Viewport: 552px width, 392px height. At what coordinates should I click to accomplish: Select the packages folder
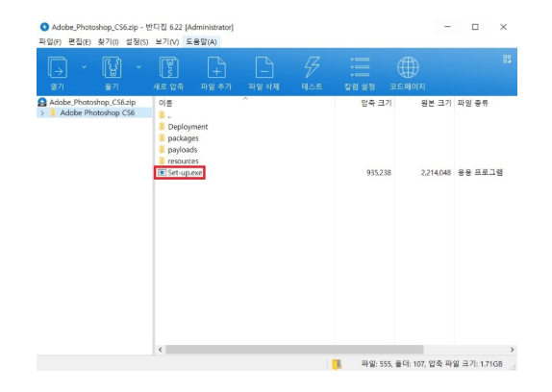(x=183, y=138)
